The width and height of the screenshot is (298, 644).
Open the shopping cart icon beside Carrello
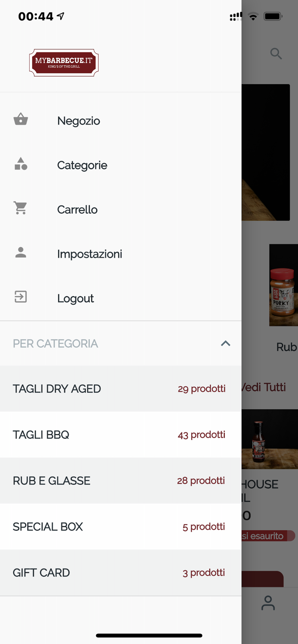(20, 208)
